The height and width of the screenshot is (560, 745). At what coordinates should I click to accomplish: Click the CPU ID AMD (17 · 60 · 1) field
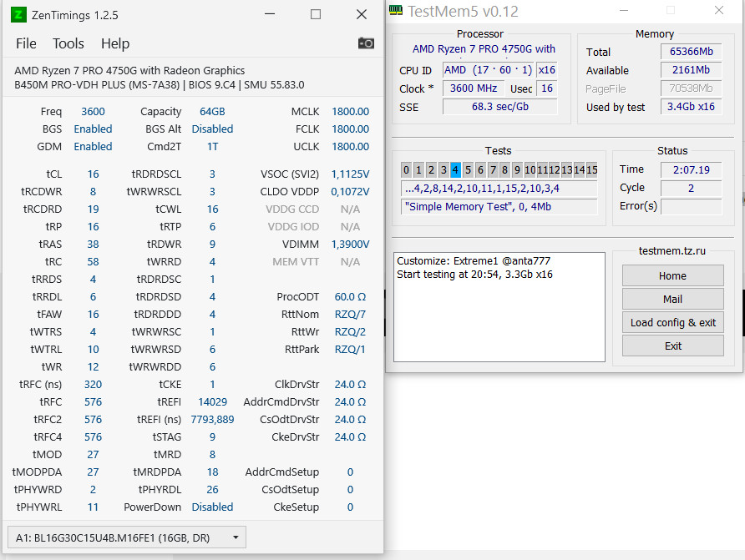488,70
